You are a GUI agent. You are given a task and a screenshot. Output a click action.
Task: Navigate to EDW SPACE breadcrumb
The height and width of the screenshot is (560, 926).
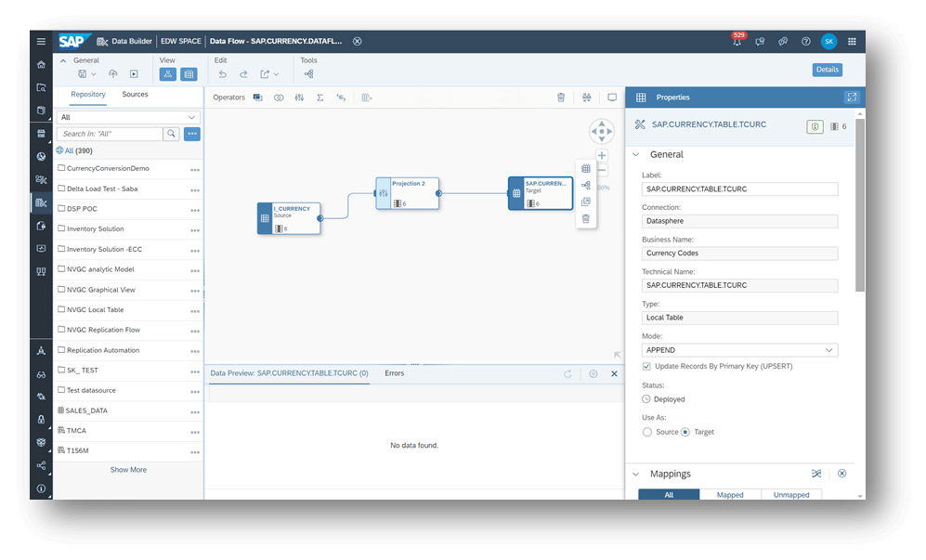tap(181, 42)
